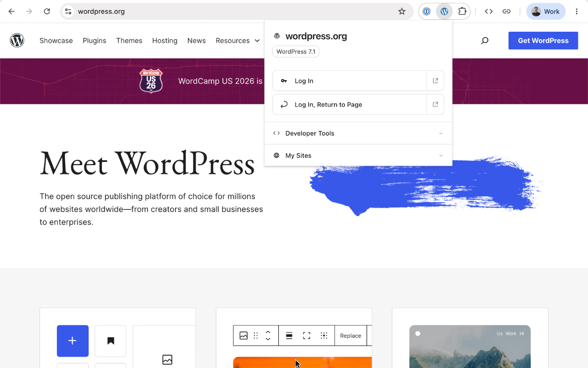Image resolution: width=588 pixels, height=368 pixels.
Task: Open Chrome's three-dot menu
Action: point(577,11)
